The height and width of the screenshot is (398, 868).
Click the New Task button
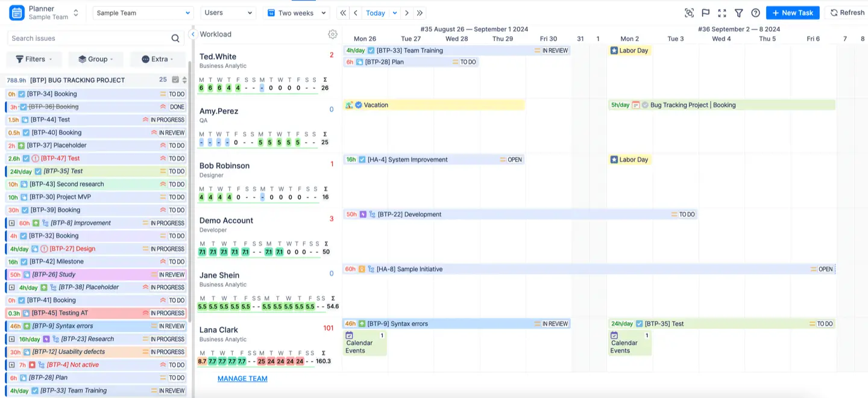tap(792, 13)
